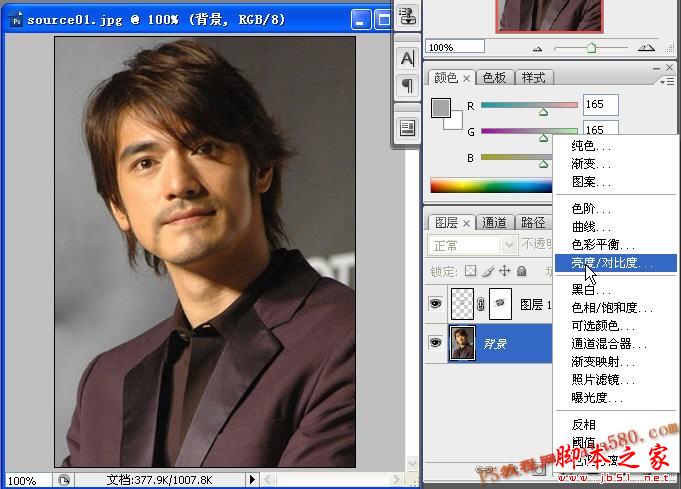The image size is (681, 489).
Task: Click the status bar preview icon
Action: 64,480
